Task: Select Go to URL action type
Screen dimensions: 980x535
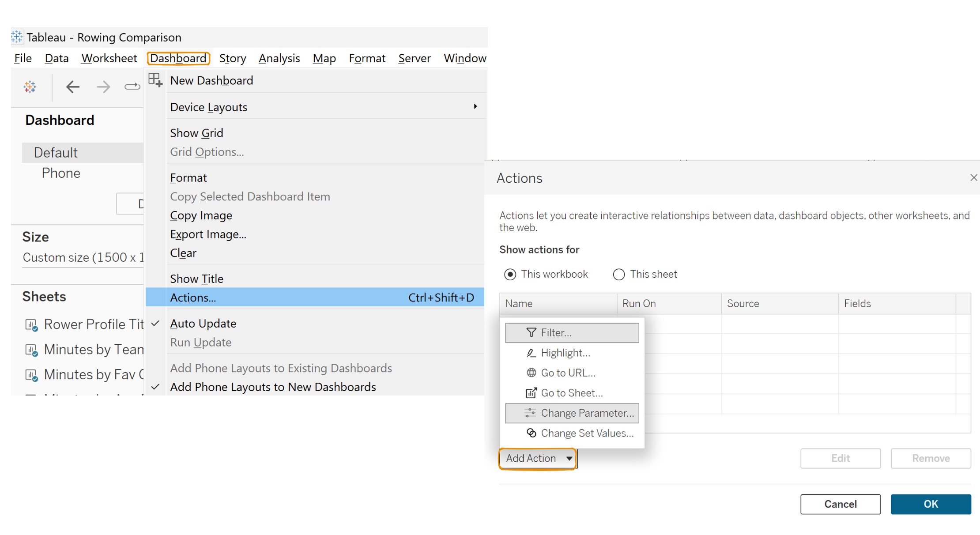Action: (572, 373)
